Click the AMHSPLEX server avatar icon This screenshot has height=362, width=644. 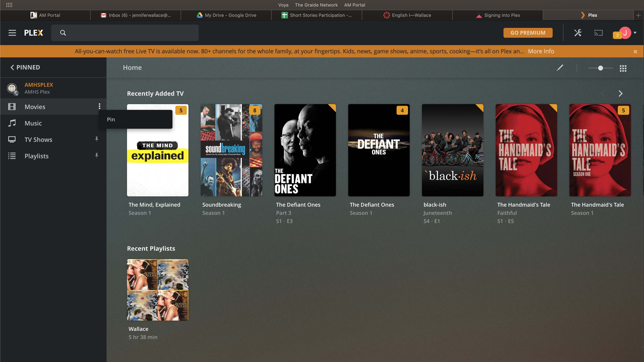[x=12, y=89]
